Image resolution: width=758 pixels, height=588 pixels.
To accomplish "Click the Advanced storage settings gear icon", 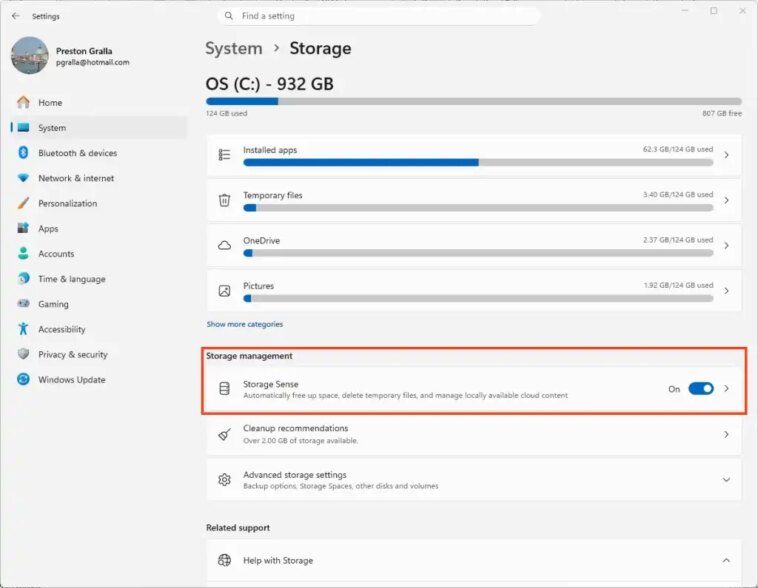I will pos(224,480).
